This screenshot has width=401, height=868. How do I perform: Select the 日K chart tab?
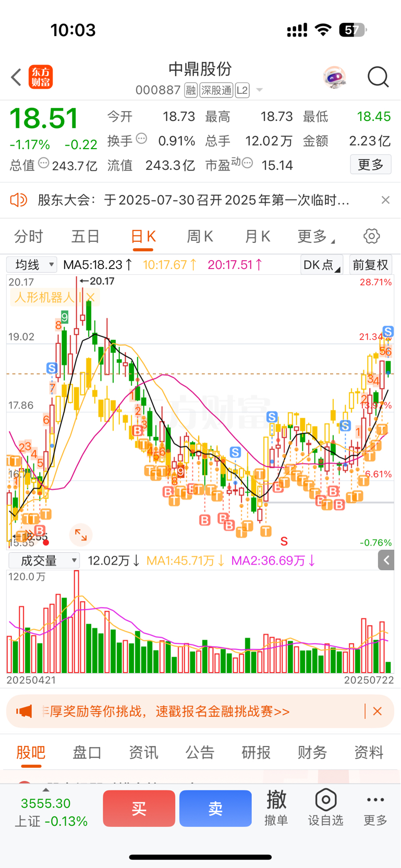[143, 237]
